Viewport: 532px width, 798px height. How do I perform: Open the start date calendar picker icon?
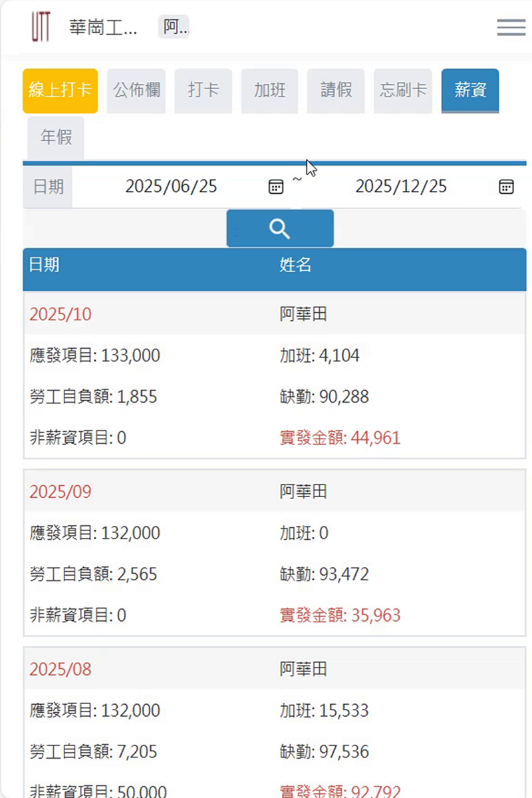click(x=276, y=187)
